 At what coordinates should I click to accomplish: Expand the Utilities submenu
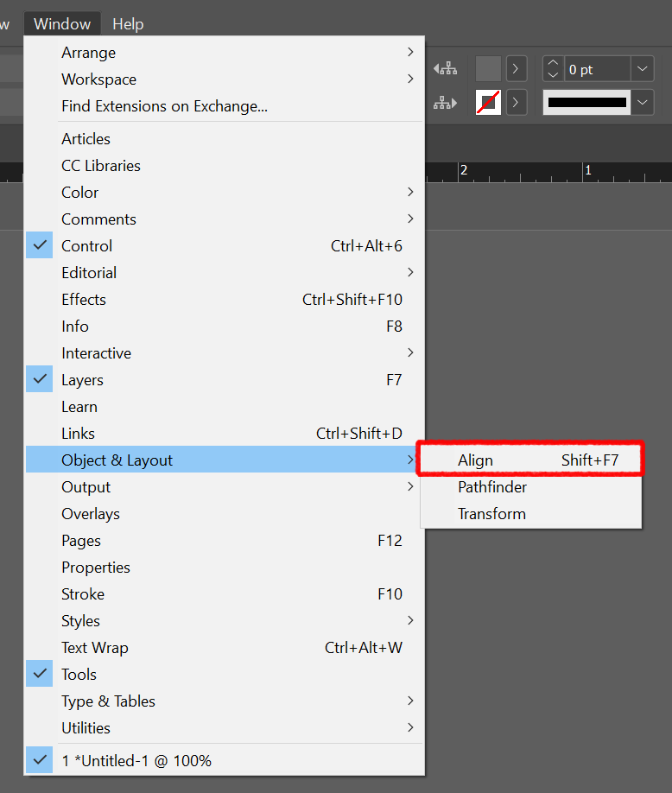(225, 728)
